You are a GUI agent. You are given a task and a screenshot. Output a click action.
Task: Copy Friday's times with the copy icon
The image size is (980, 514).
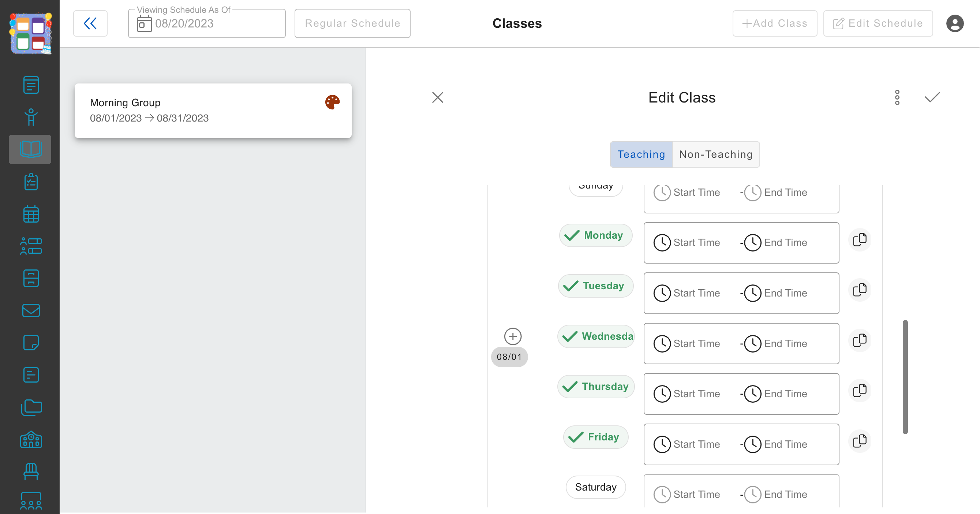(x=860, y=442)
